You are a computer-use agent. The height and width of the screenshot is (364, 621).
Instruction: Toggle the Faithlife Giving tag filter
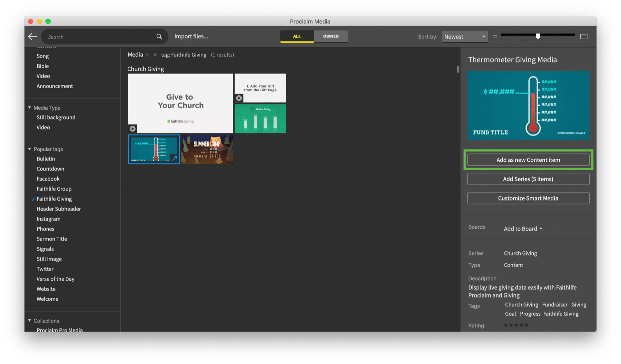pos(54,199)
